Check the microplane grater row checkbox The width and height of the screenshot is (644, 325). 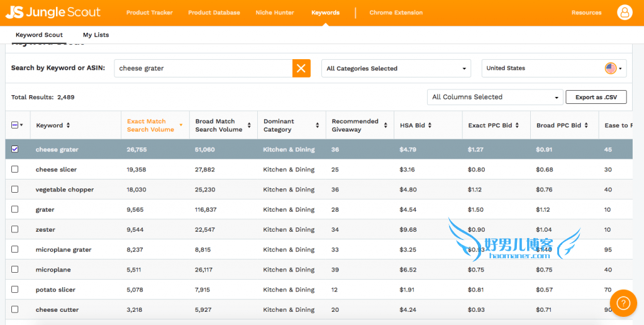(15, 249)
